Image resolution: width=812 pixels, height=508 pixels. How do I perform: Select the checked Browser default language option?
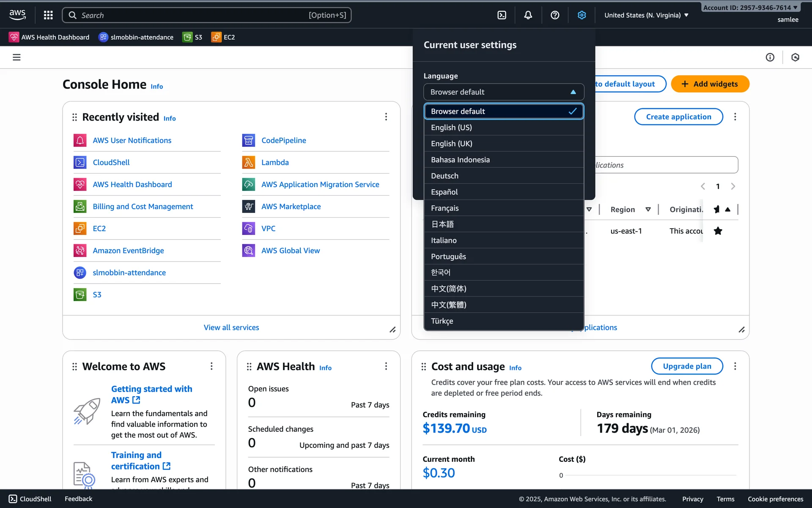(503, 111)
